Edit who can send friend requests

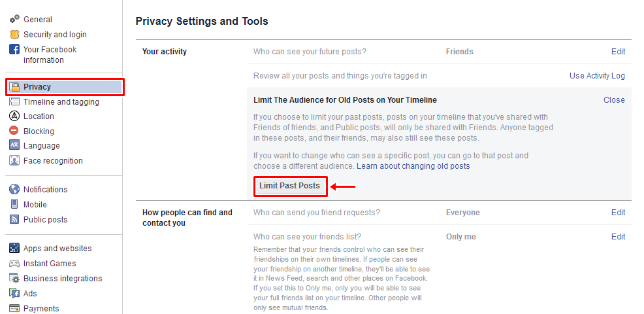click(x=618, y=213)
